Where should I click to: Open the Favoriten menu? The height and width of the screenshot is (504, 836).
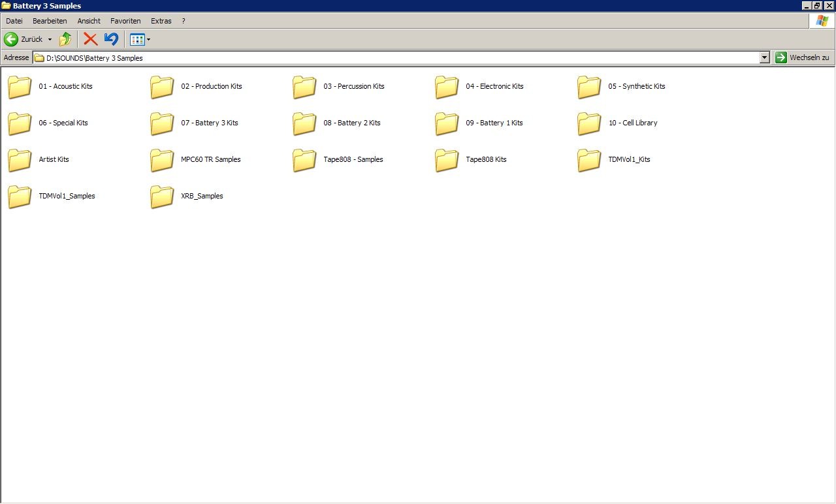[x=125, y=21]
